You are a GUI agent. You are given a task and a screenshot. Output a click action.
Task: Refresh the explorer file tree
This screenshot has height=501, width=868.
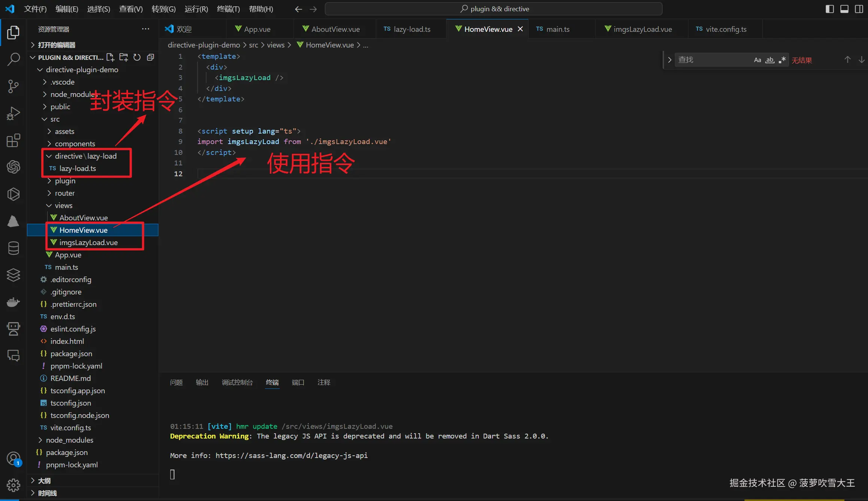pos(137,57)
